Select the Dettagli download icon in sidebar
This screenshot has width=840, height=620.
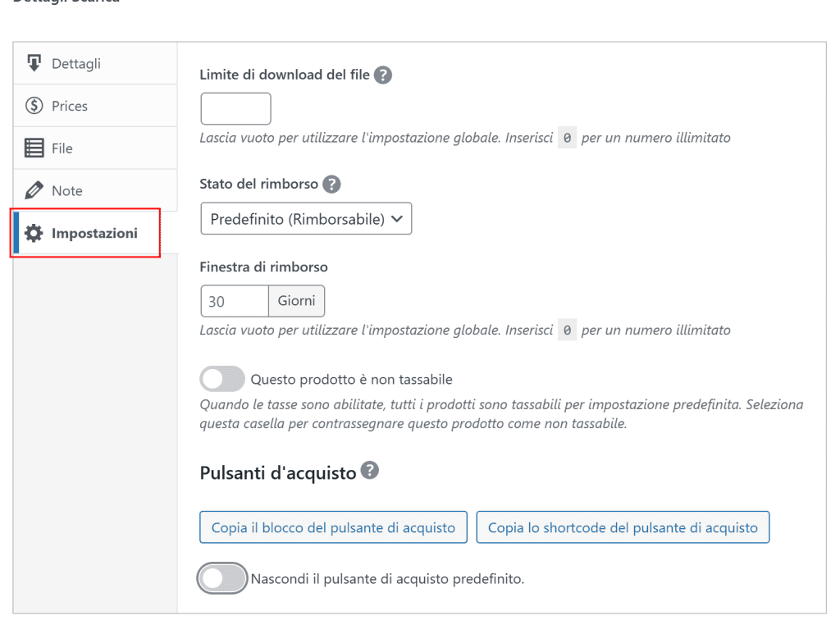[33, 62]
